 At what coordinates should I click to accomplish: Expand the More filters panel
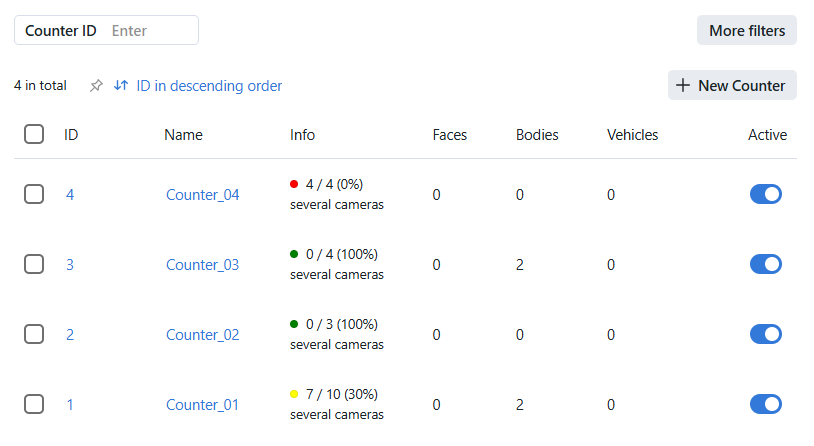[746, 30]
